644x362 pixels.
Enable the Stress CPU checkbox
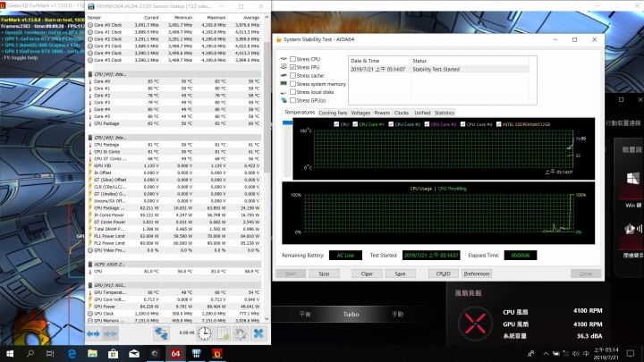(x=292, y=59)
